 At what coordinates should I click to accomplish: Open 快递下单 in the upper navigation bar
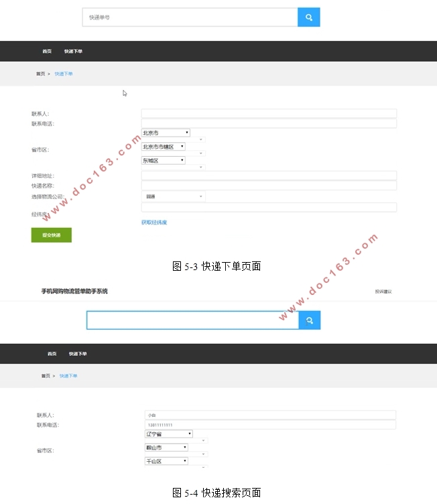(73, 51)
